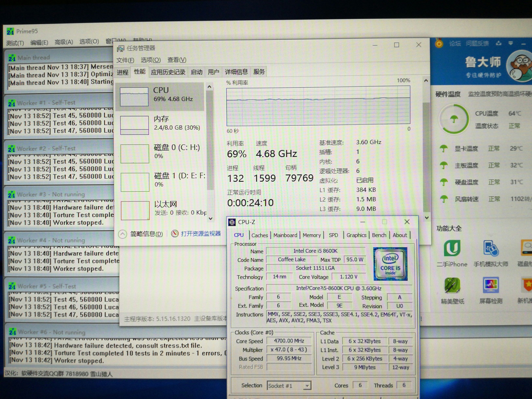Launch 屏幕检测 screen test icon
The image size is (532, 399).
[x=491, y=285]
